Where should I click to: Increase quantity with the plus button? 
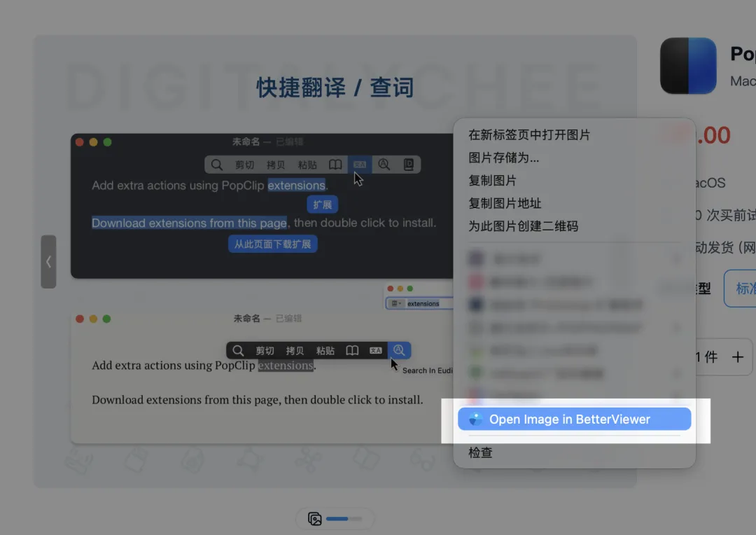(x=737, y=357)
